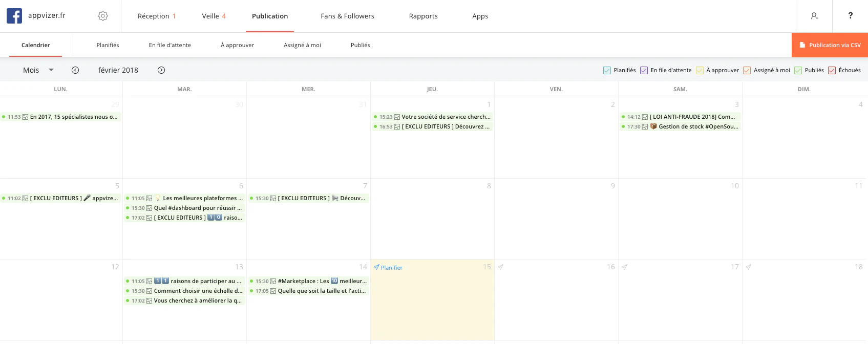Open the Réception tab
Screen dimensions: 868x344
click(x=156, y=16)
